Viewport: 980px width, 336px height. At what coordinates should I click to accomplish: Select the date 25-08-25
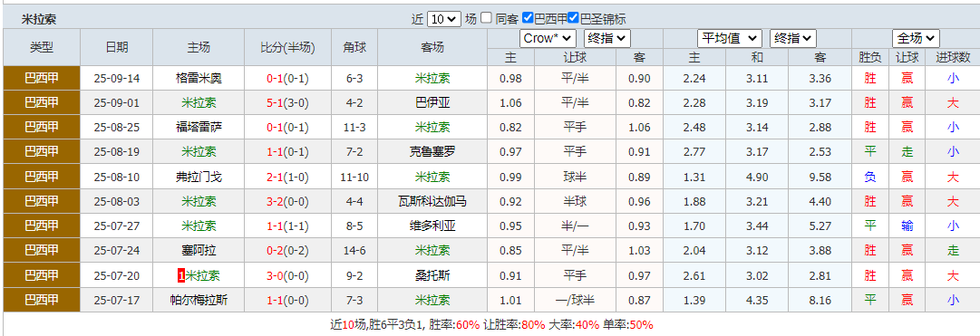(117, 128)
